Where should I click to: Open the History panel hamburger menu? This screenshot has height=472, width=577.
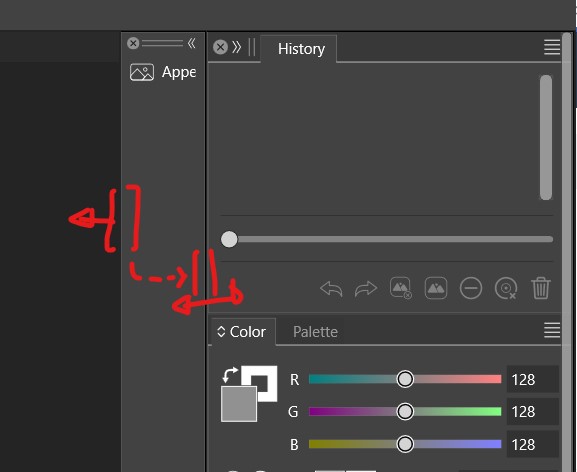552,47
